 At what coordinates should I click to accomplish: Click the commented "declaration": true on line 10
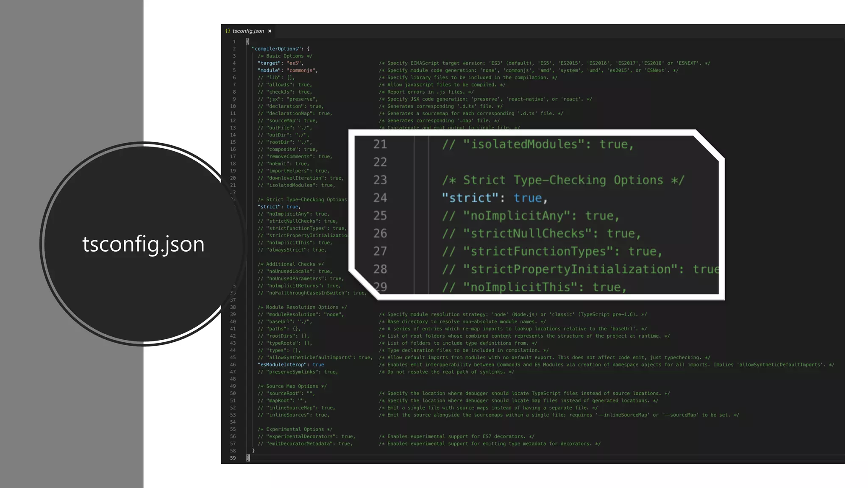click(290, 106)
